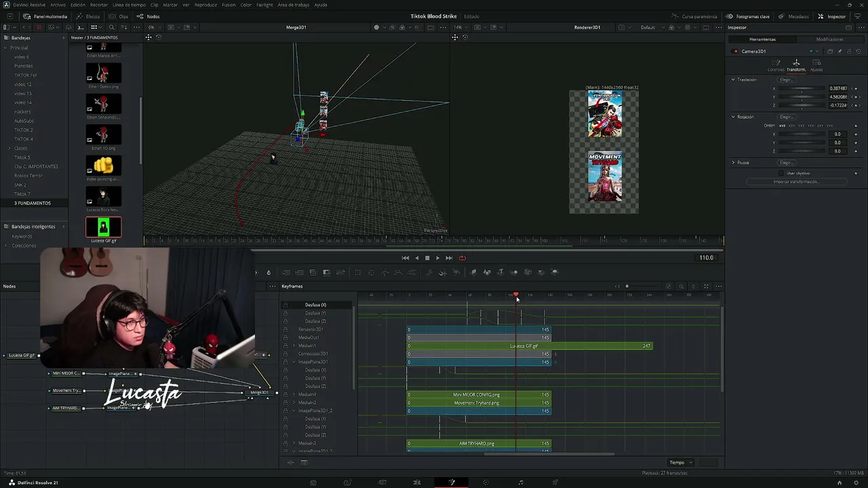Image resolution: width=868 pixels, height=488 pixels.
Task: Expand MediaIn4 in keyframes list
Action: (294, 394)
